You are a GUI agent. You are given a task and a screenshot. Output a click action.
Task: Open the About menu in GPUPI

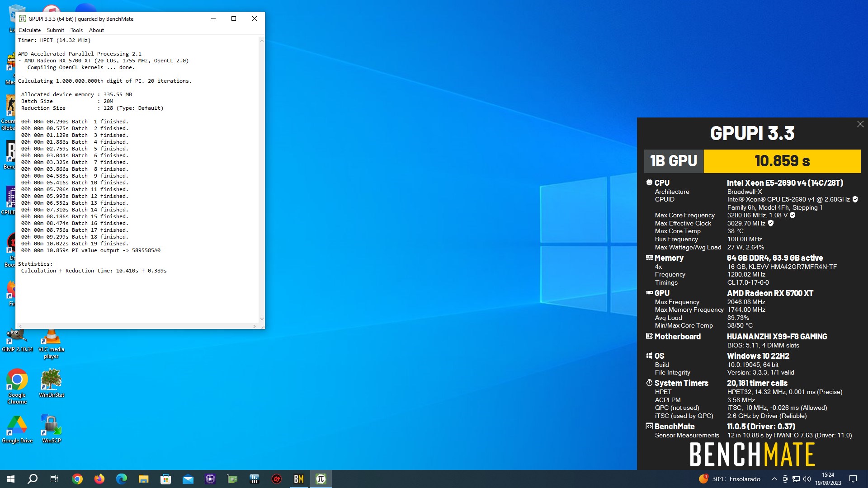click(96, 30)
